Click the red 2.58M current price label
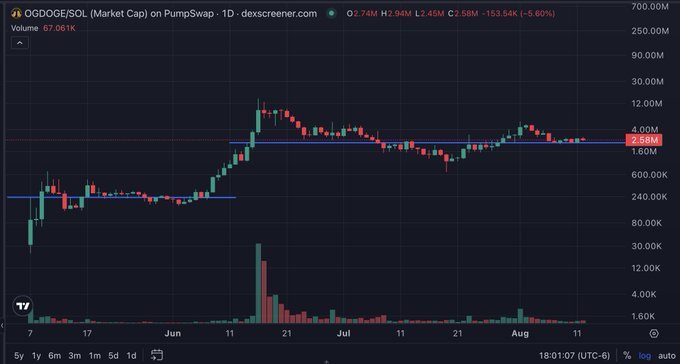The width and height of the screenshot is (680, 364). [643, 140]
